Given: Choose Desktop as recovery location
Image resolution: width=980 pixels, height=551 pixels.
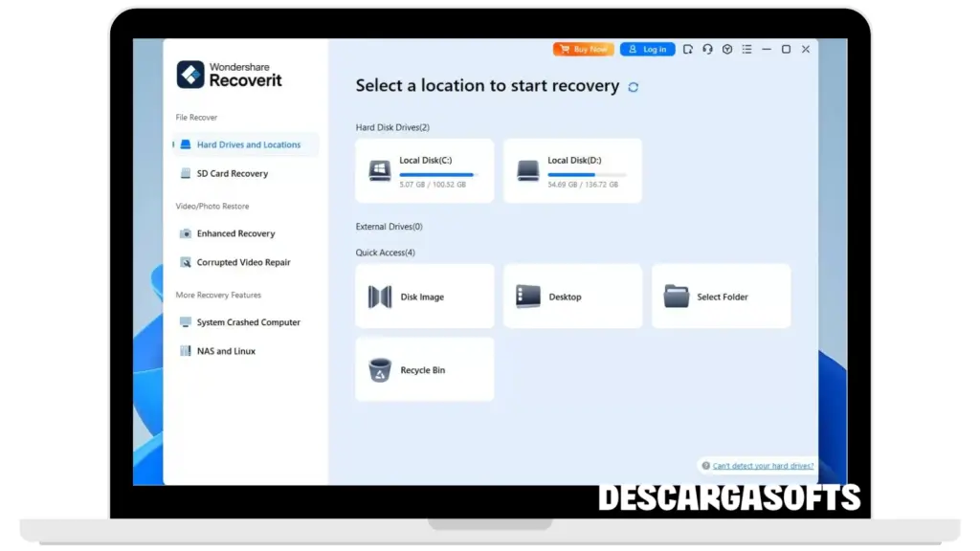Looking at the screenshot, I should (572, 297).
